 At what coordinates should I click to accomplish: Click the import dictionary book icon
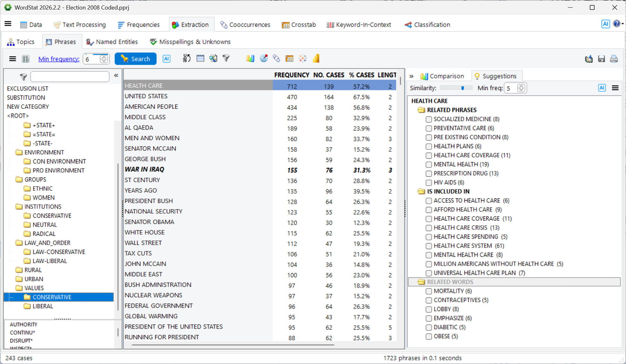(589, 59)
